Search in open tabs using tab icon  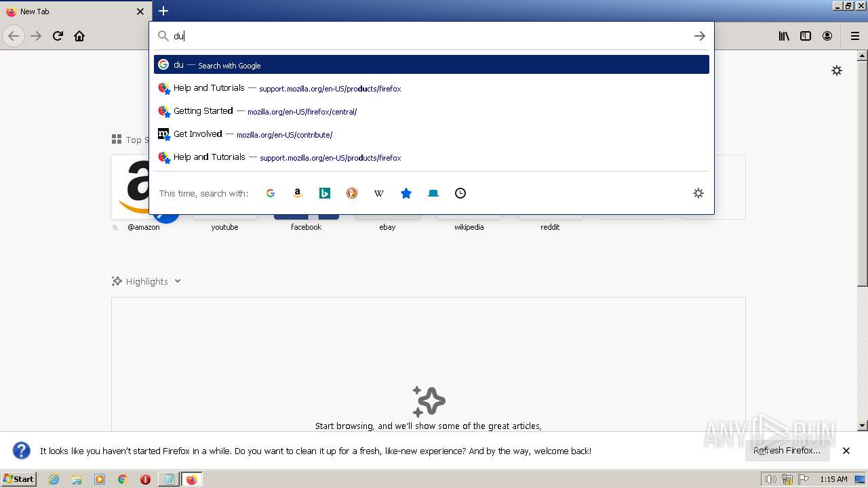pyautogui.click(x=433, y=193)
